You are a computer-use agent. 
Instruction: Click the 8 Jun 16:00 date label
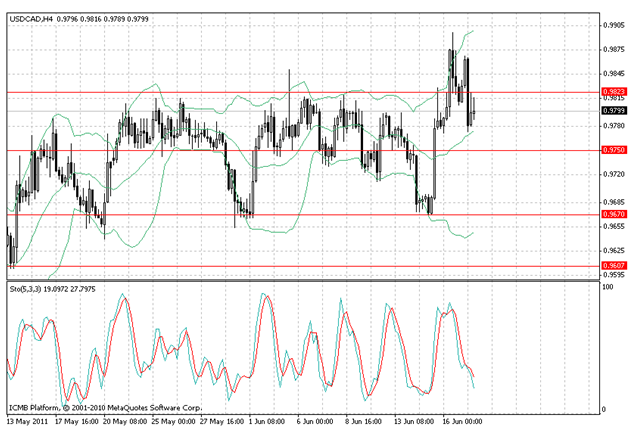364,422
